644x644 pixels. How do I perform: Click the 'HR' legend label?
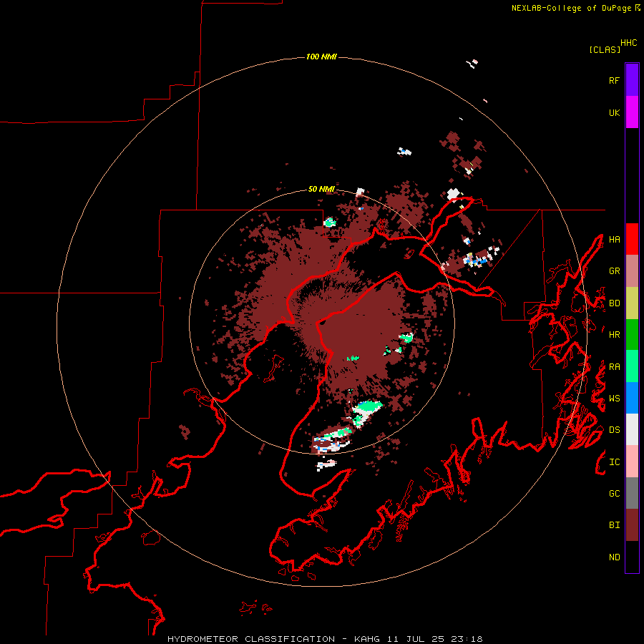[x=614, y=335]
